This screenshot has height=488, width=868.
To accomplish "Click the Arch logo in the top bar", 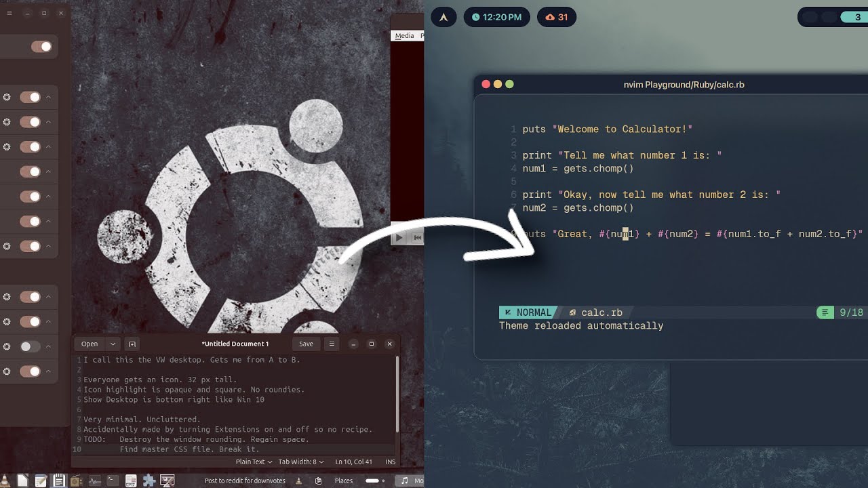I will click(x=443, y=17).
